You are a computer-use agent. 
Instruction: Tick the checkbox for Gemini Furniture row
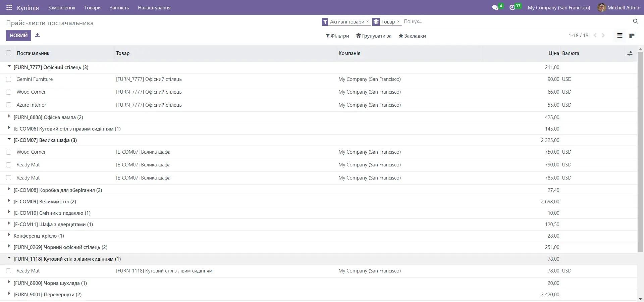click(x=9, y=80)
